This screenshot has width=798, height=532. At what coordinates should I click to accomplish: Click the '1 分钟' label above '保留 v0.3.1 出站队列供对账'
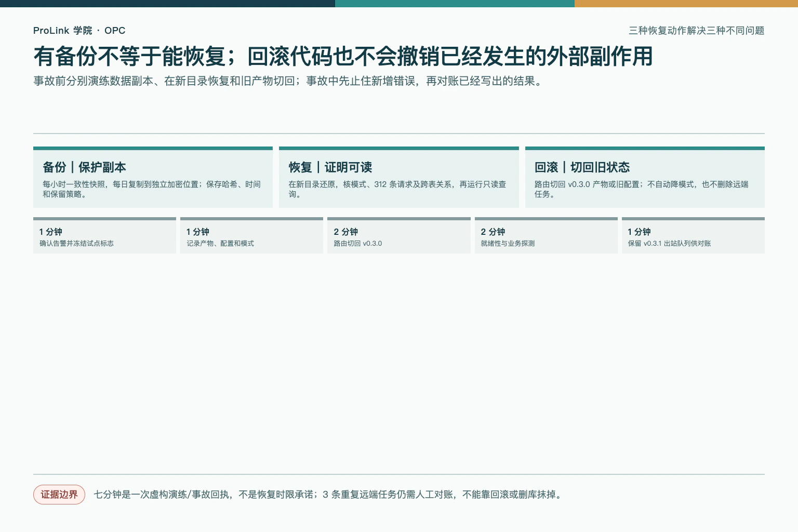click(639, 232)
